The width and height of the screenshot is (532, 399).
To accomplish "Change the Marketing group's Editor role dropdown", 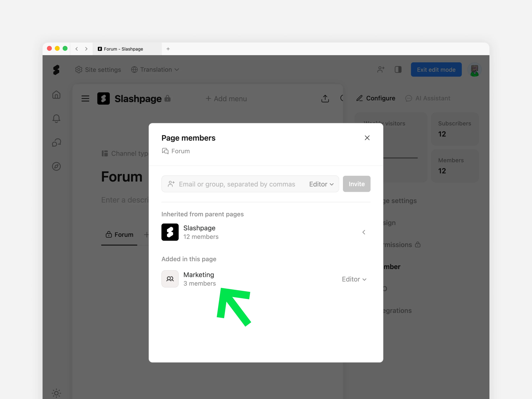I will coord(354,279).
